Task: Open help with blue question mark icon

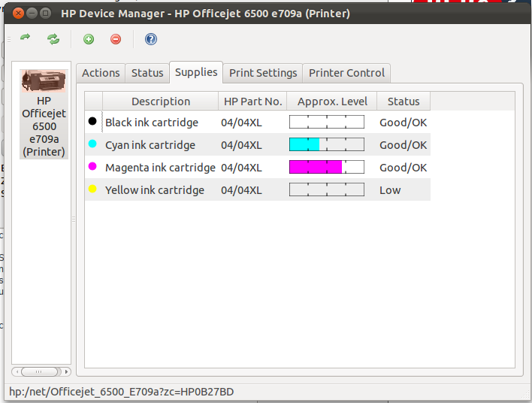Action: (151, 39)
